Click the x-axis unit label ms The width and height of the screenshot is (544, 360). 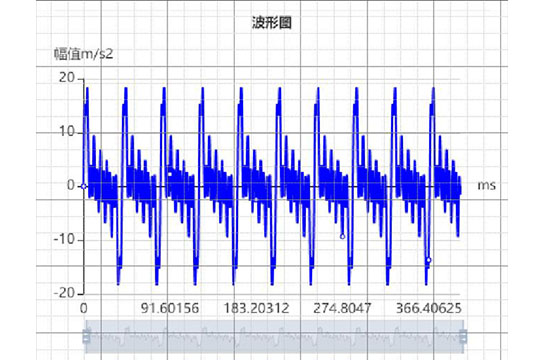click(486, 186)
